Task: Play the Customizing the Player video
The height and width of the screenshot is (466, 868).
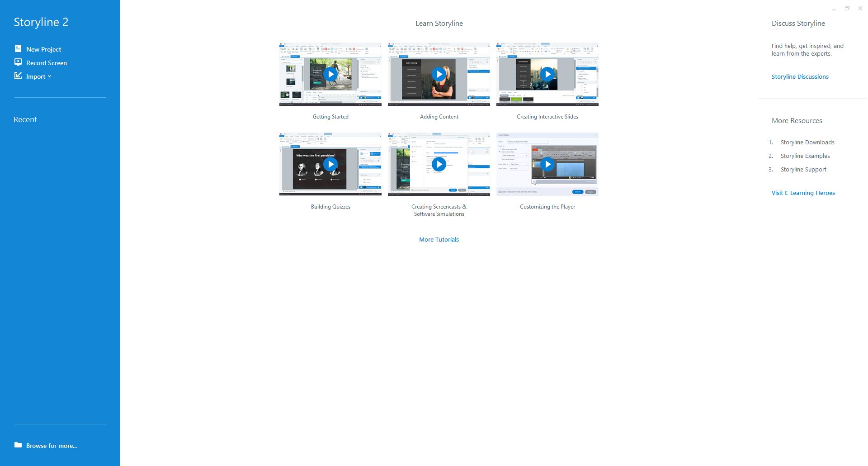Action: pyautogui.click(x=547, y=164)
